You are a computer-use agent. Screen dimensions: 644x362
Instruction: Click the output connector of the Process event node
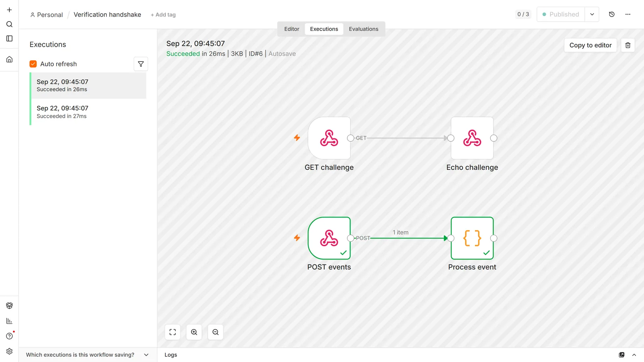tap(494, 238)
